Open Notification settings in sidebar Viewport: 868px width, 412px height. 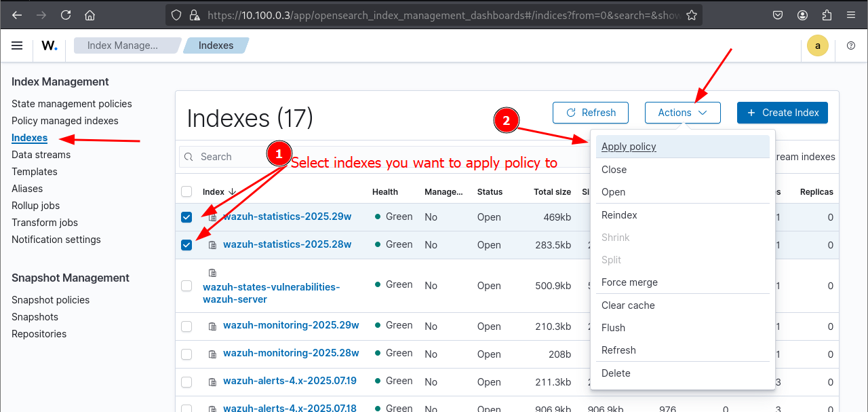click(56, 240)
